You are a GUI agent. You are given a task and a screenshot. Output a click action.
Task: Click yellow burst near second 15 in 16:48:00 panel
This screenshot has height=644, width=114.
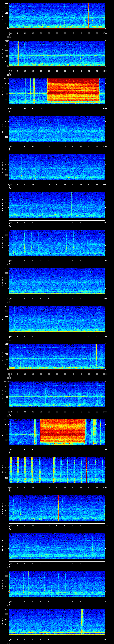(34, 91)
